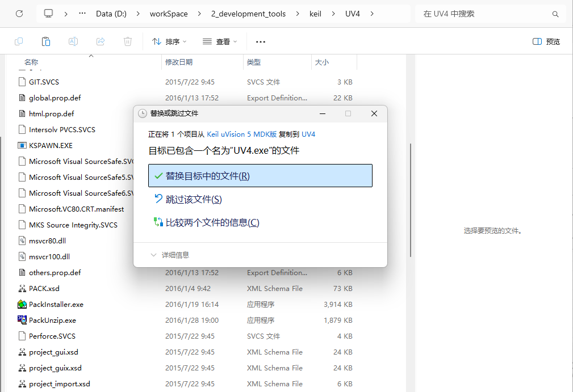Select the PackInstaller.exe file icon
Screen dimensions: 573x392
coord(22,304)
